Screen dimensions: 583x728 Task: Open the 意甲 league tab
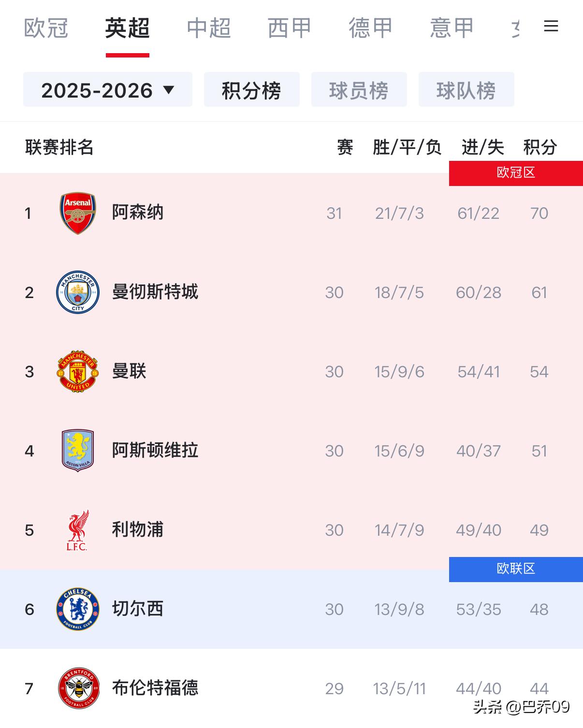(452, 28)
